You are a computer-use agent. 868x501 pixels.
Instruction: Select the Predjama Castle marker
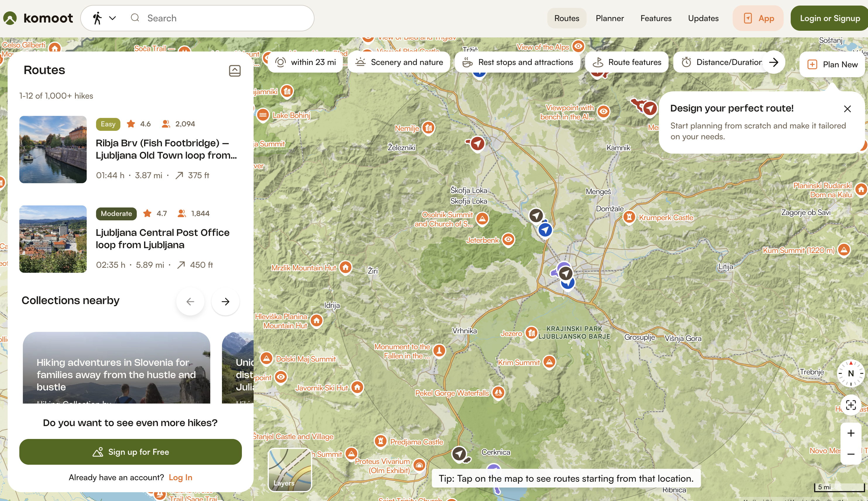click(x=380, y=441)
